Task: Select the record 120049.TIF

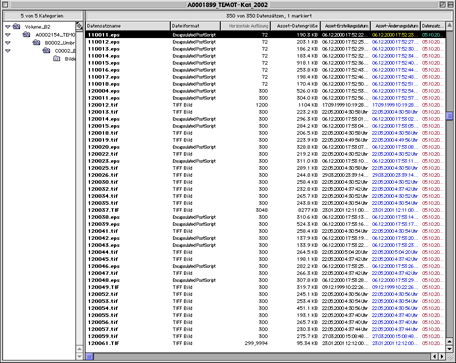Action: pos(265,287)
